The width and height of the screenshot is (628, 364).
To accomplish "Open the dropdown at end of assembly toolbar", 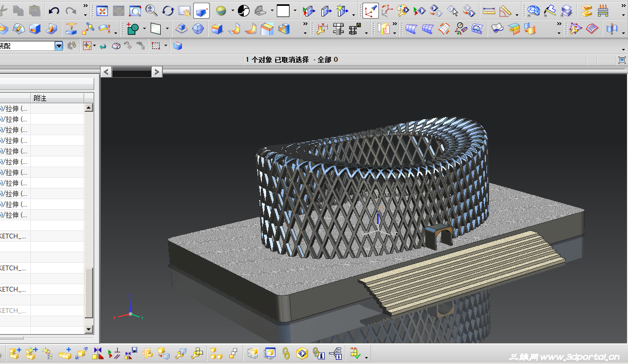I will 367,358.
